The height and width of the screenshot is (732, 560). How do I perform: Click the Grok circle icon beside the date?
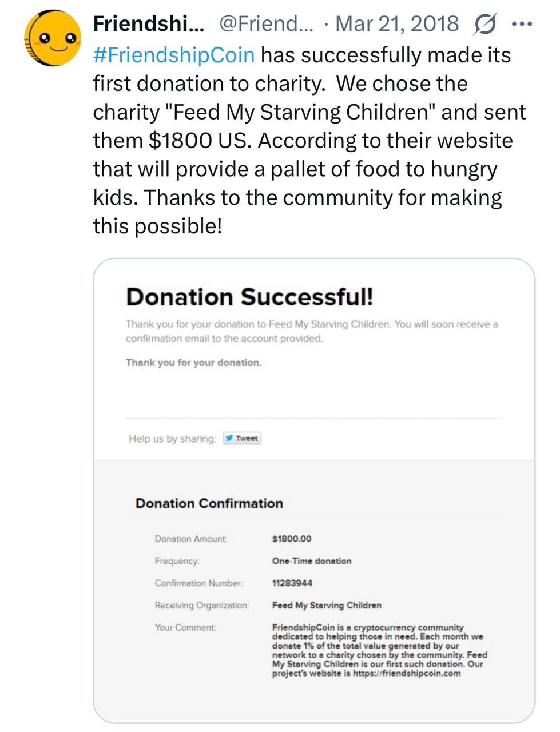click(485, 24)
